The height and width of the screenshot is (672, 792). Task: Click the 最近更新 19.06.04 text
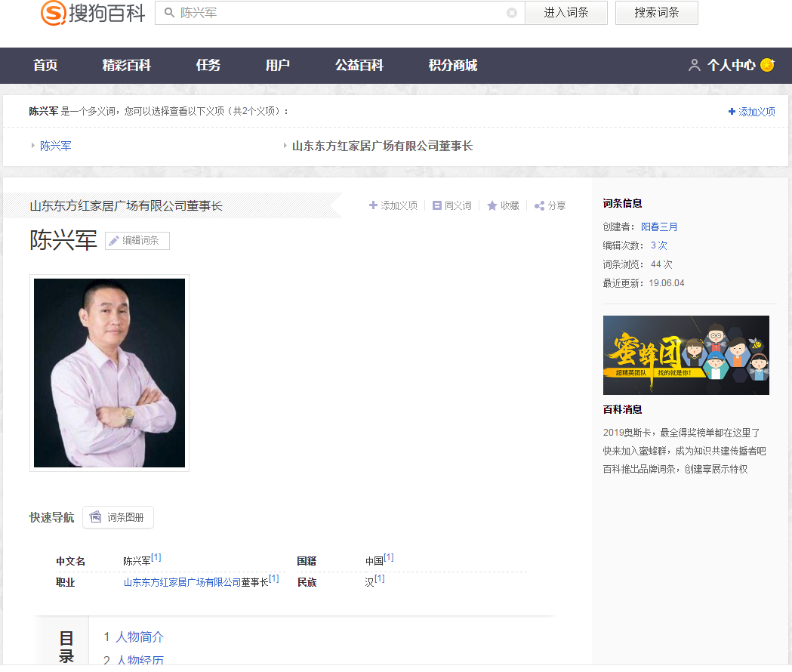pos(643,283)
